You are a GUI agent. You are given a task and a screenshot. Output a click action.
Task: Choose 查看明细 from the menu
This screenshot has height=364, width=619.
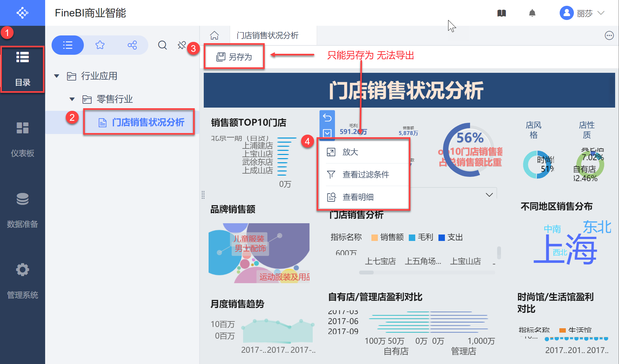(358, 197)
